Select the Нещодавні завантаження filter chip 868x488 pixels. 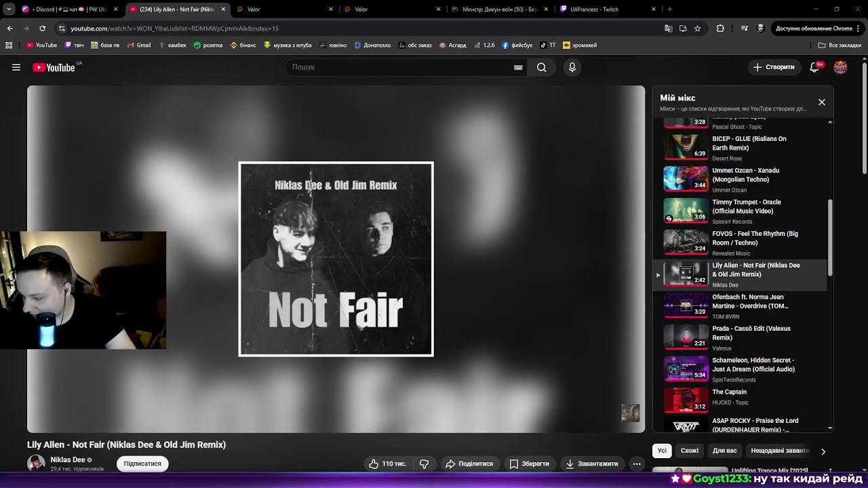[780, 451]
